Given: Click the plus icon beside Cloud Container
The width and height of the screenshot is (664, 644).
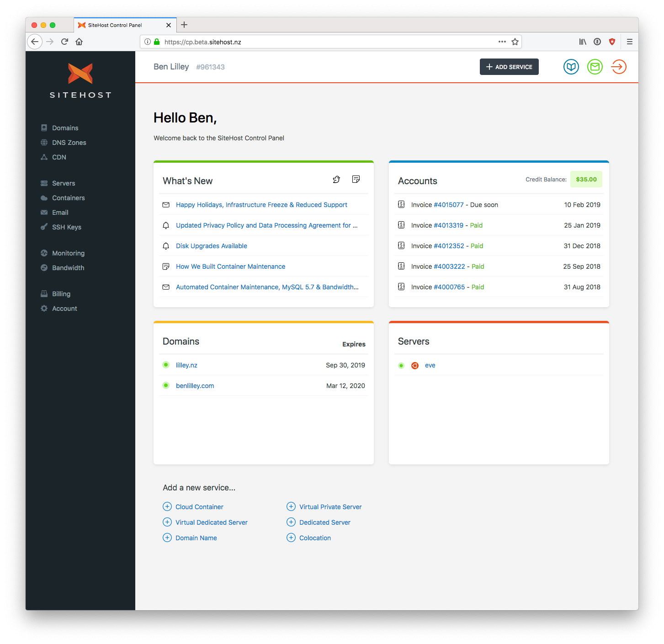Looking at the screenshot, I should click(x=167, y=506).
